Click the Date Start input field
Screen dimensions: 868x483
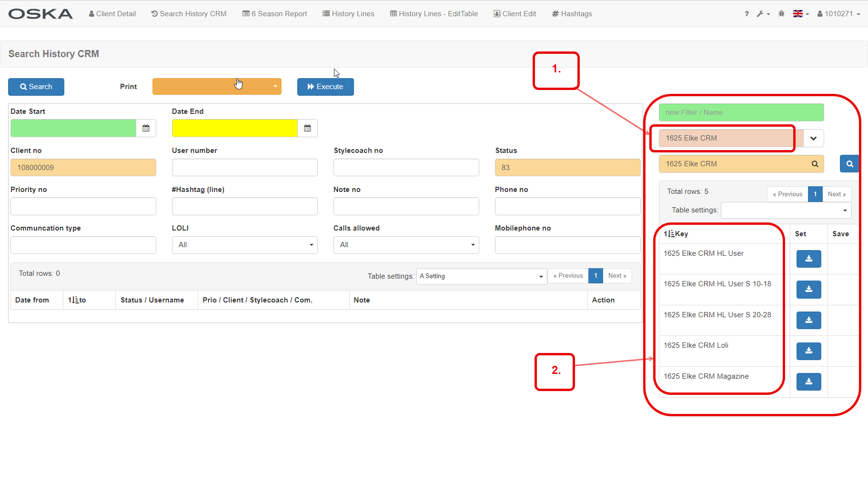pyautogui.click(x=73, y=128)
